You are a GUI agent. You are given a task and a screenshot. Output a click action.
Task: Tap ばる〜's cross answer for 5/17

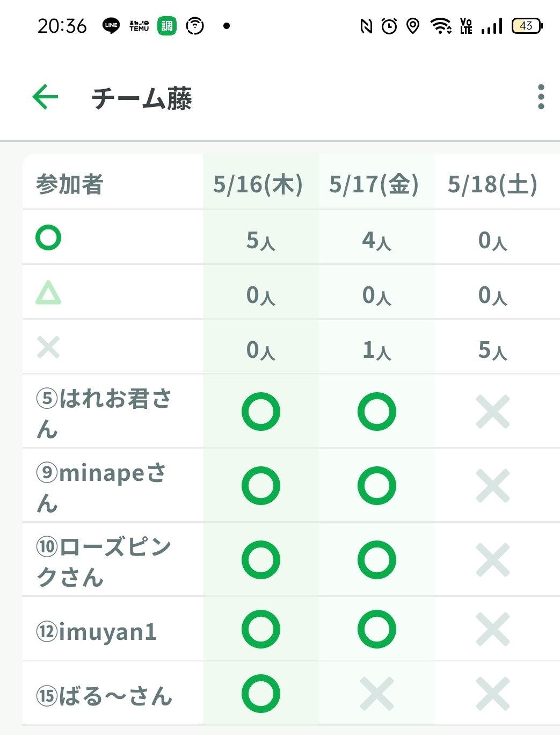pyautogui.click(x=377, y=694)
